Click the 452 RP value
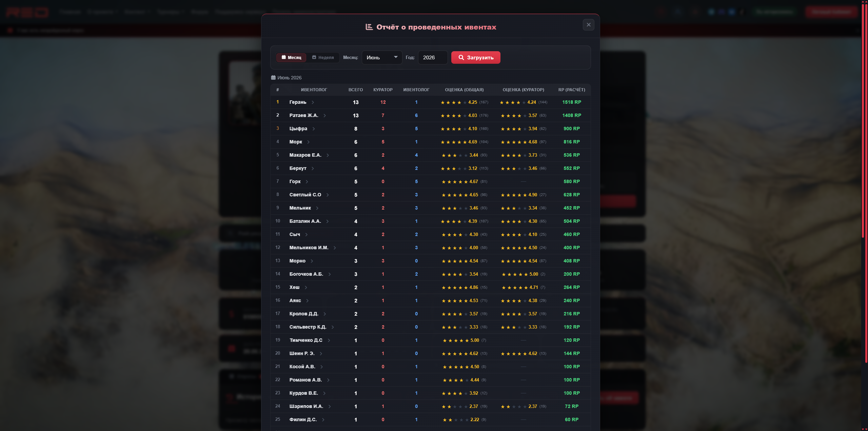This screenshot has width=868, height=431. [572, 208]
